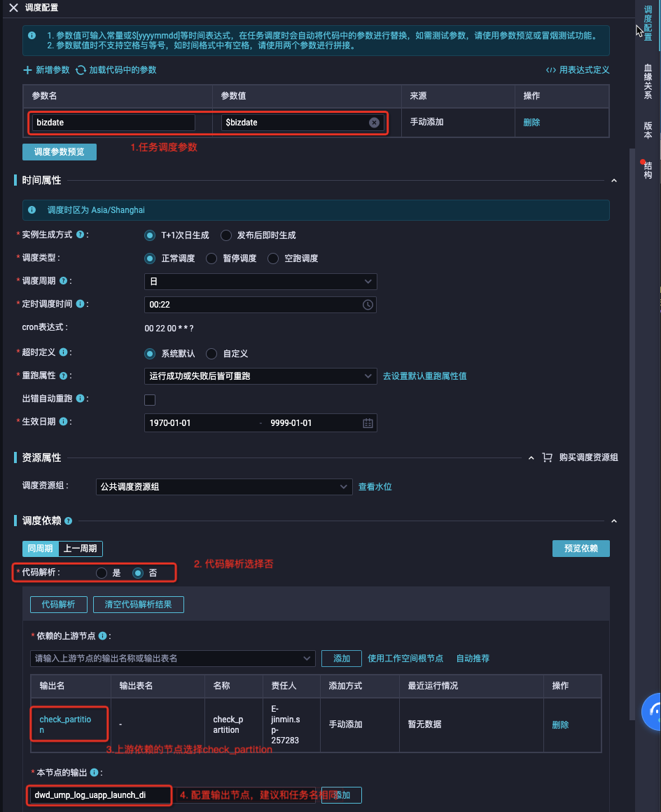Choose 暂停调度 as the schedule type
The image size is (661, 812).
(x=211, y=259)
